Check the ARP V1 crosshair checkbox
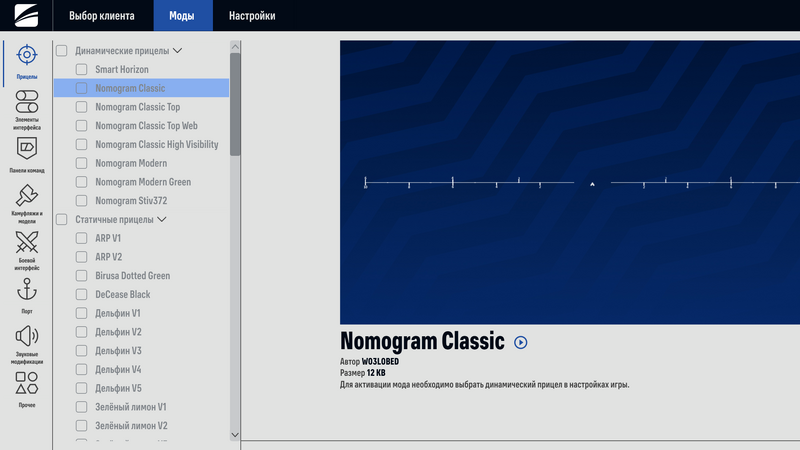The image size is (800, 450). [x=82, y=238]
